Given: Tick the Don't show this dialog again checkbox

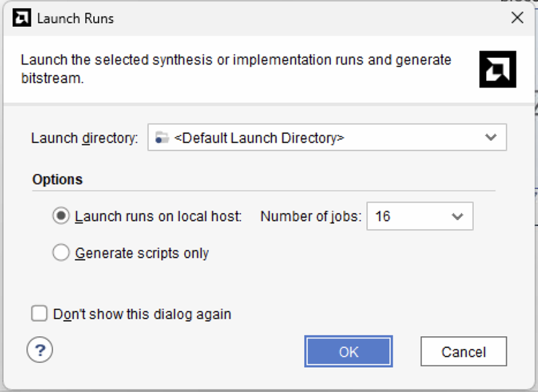Looking at the screenshot, I should pos(40,314).
